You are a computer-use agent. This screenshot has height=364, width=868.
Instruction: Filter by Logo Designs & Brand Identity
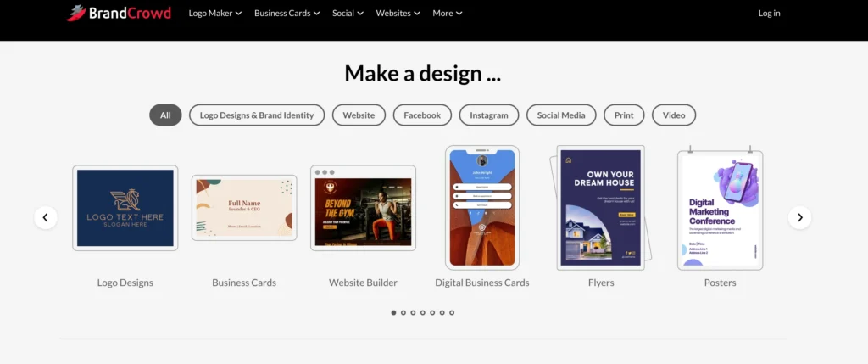tap(257, 115)
